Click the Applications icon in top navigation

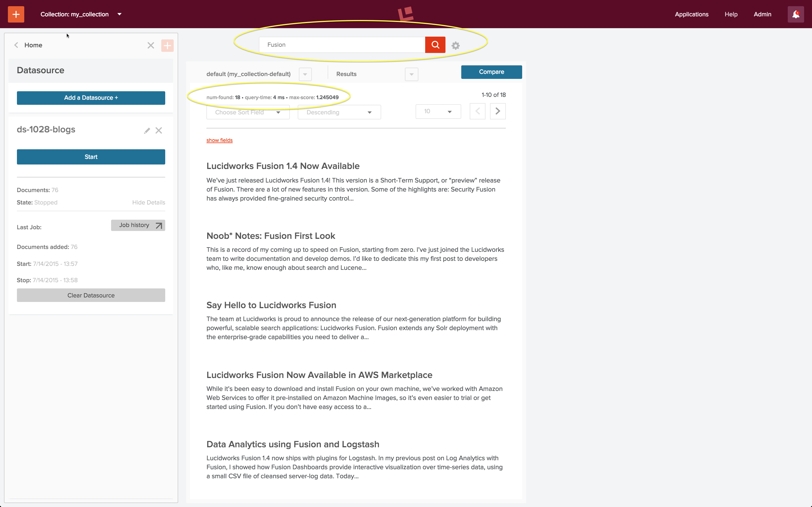point(692,14)
